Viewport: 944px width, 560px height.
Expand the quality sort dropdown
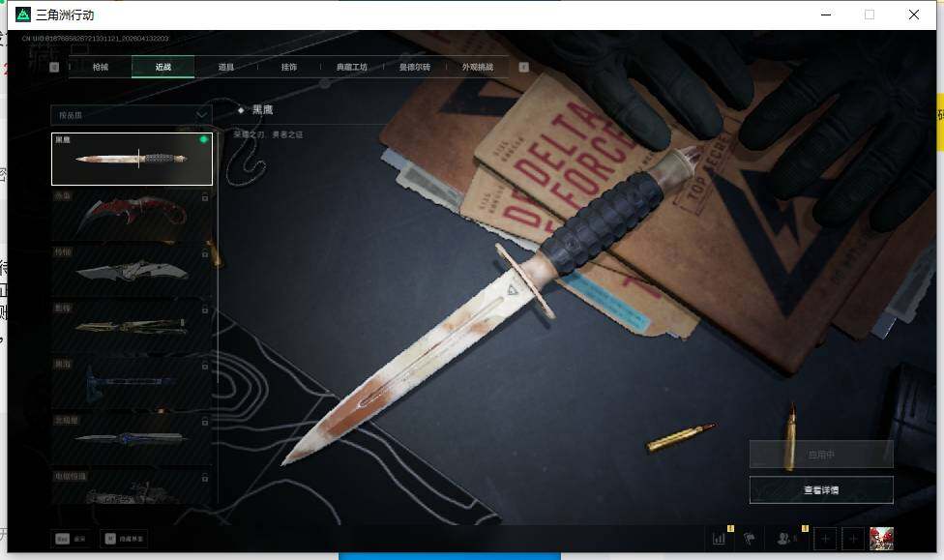point(132,114)
